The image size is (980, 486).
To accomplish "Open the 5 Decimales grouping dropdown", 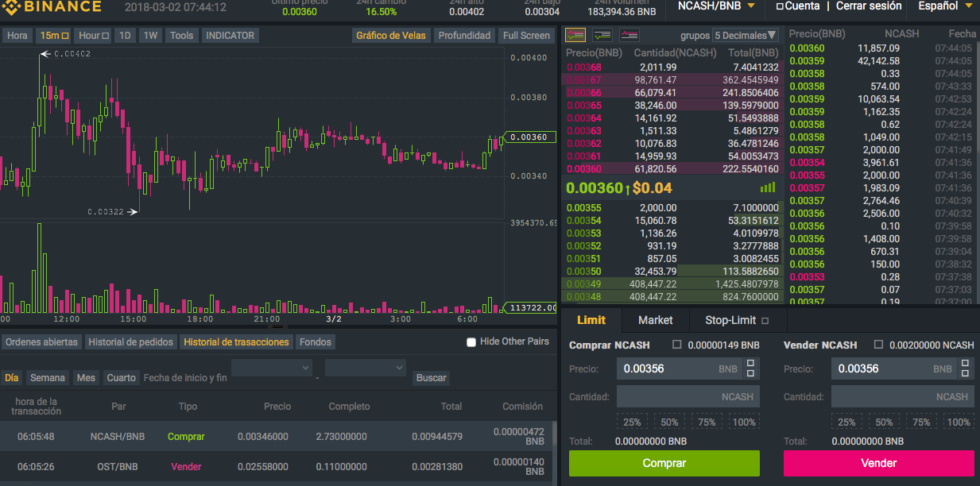I will (746, 35).
